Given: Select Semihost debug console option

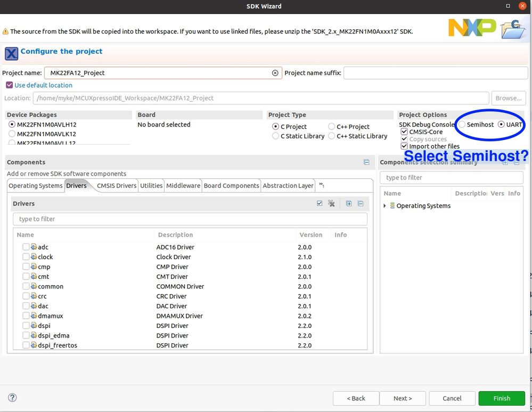Looking at the screenshot, I should pos(462,125).
